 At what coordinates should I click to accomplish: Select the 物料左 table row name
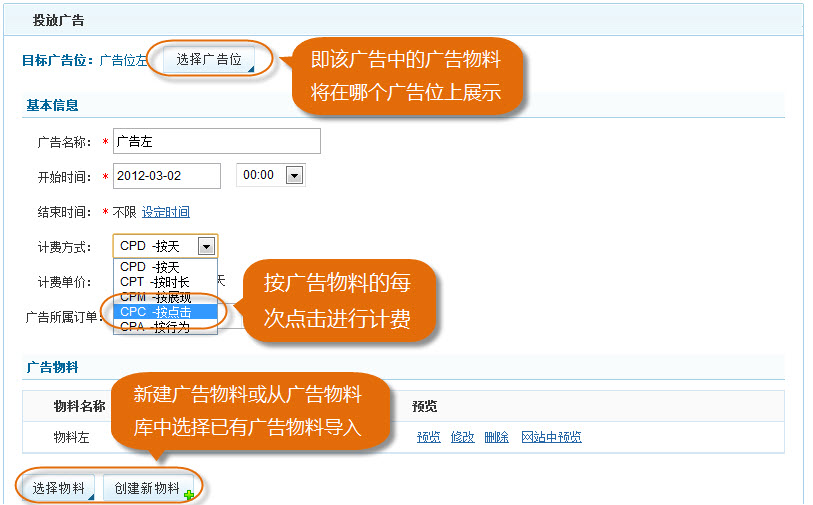pyautogui.click(x=71, y=437)
